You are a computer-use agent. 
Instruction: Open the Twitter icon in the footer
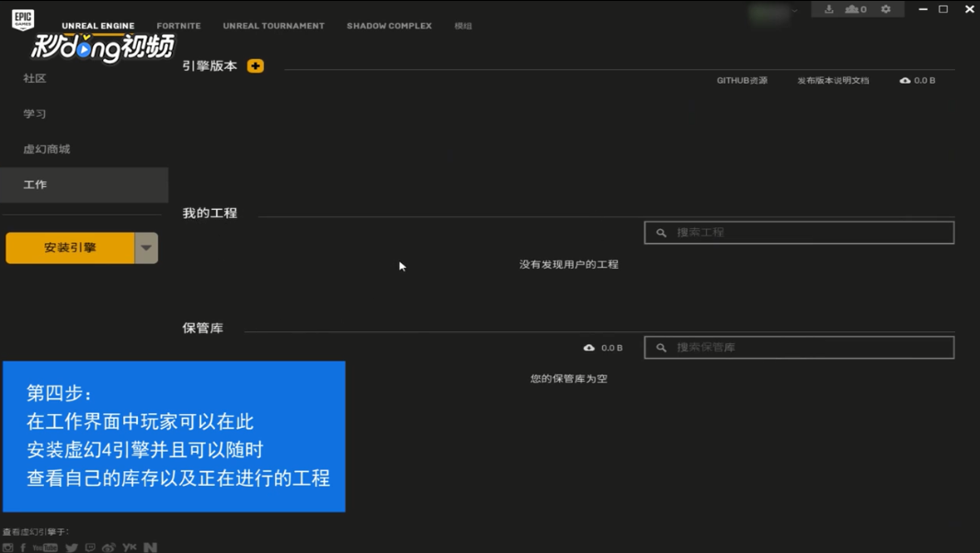[x=72, y=546]
